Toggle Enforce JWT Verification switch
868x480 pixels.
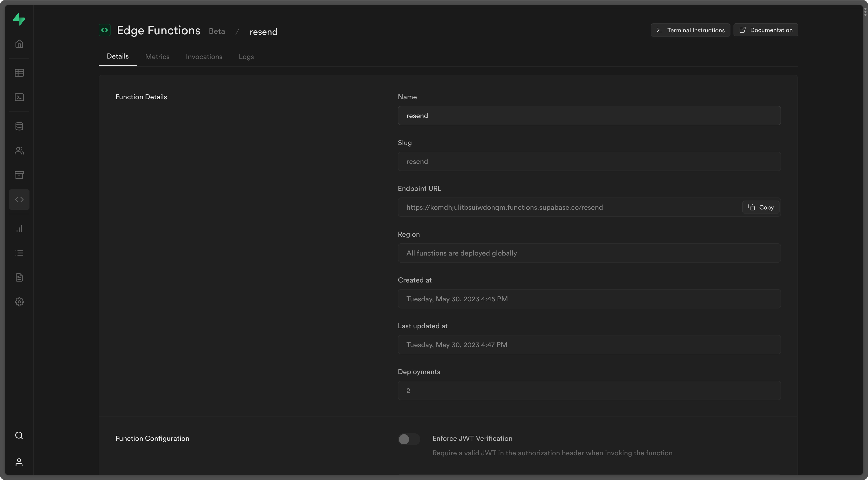click(409, 439)
